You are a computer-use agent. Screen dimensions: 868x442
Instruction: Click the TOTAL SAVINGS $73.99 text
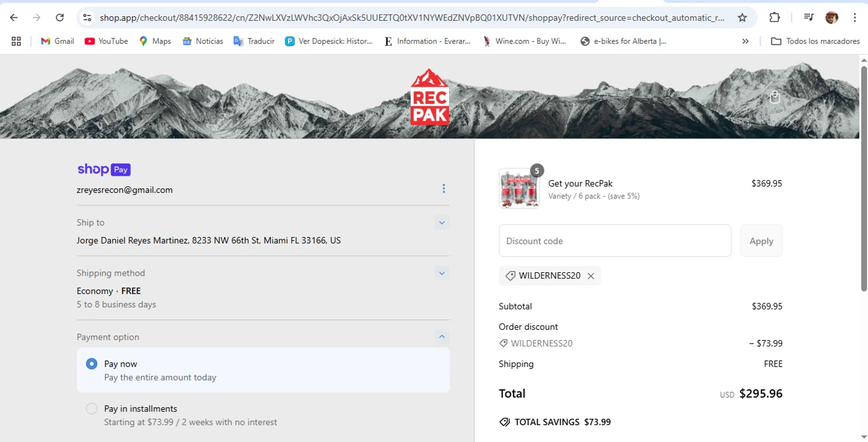(x=562, y=422)
